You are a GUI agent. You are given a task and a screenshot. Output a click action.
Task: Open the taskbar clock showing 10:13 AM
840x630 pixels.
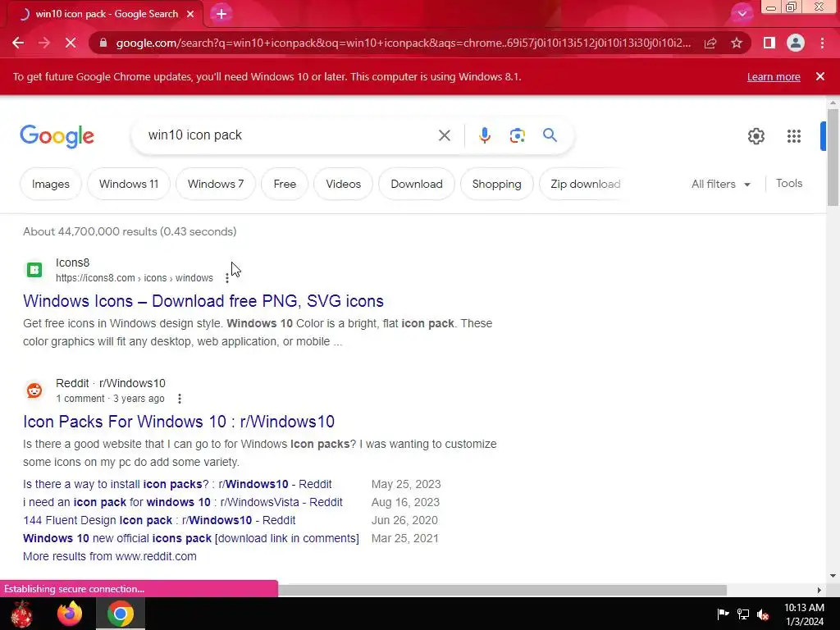[x=804, y=614]
